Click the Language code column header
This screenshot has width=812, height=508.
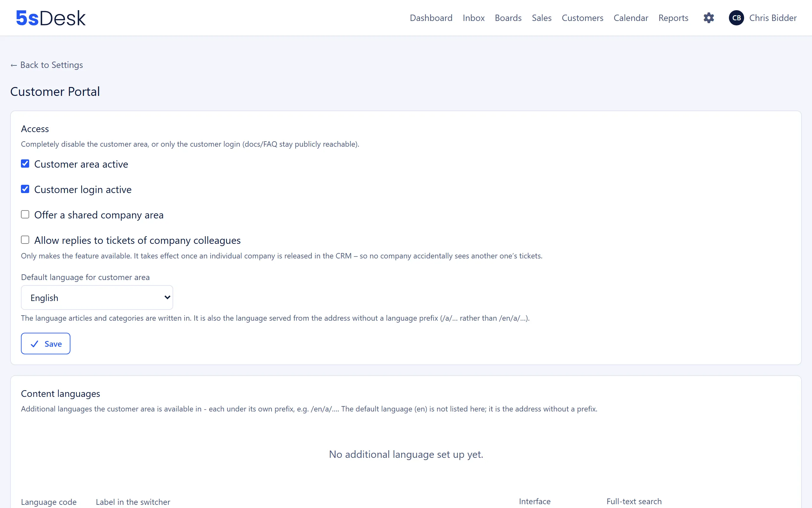pos(49,502)
